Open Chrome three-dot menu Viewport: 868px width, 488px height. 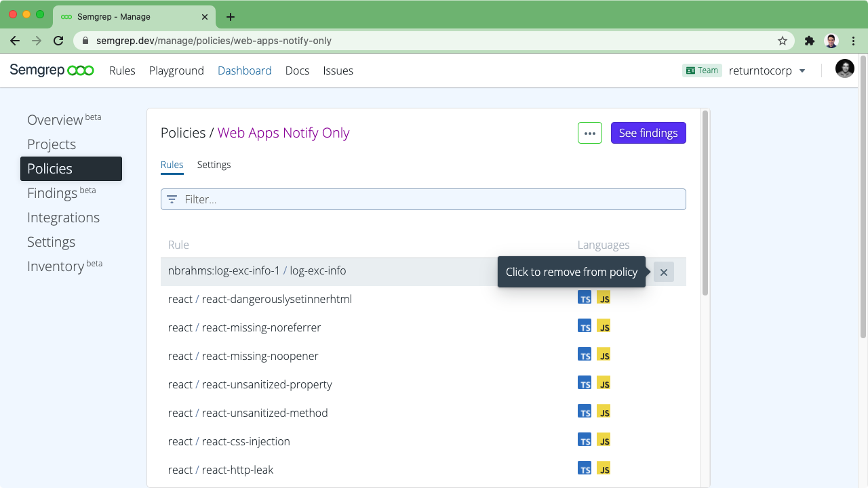[x=853, y=41]
